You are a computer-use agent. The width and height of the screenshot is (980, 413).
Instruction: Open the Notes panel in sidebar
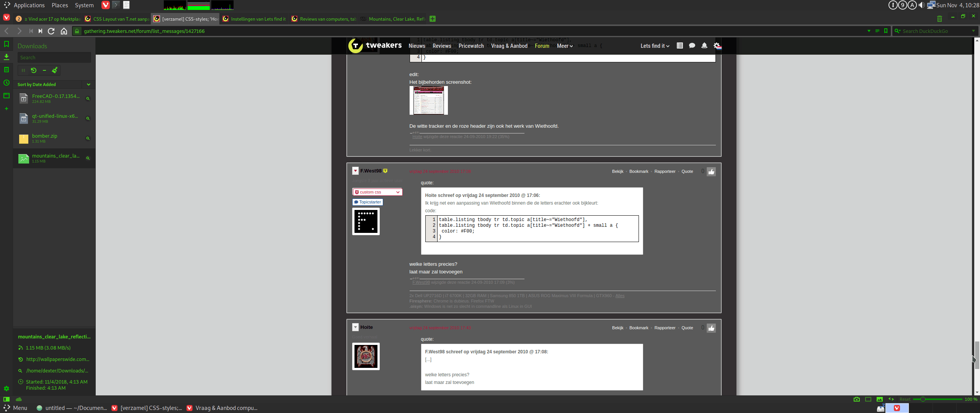pyautogui.click(x=7, y=70)
